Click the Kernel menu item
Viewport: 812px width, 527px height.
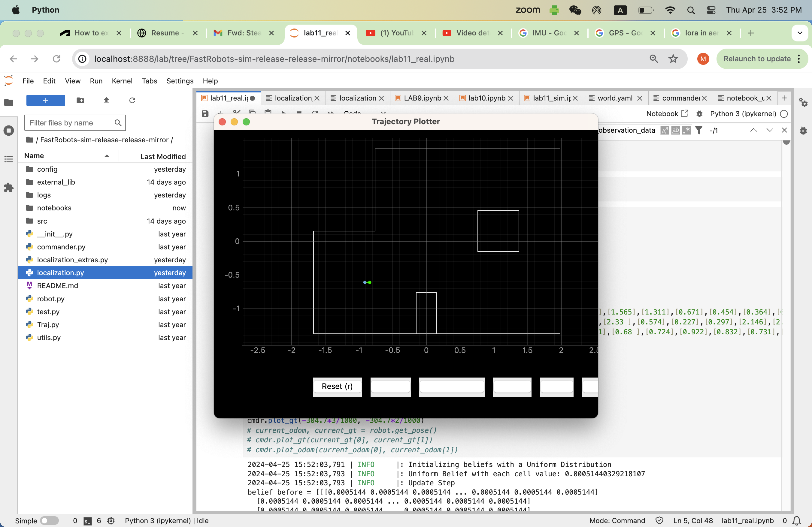tap(122, 81)
